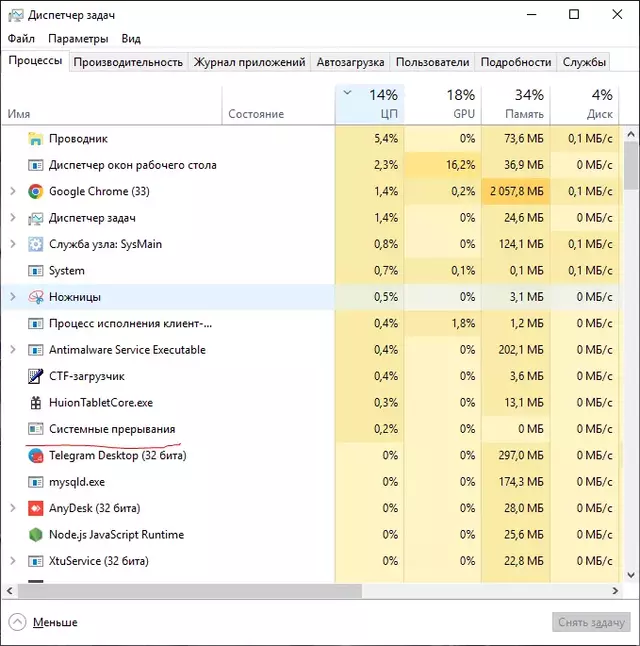Screen dimensions: 640x646
Task: Expand the Google Chrome process group
Action: point(12,191)
